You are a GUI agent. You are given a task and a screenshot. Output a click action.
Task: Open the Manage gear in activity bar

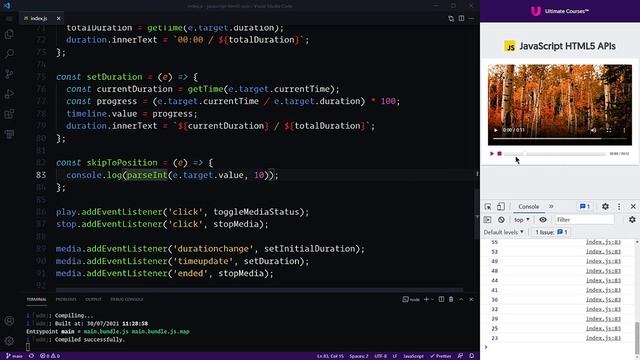(9, 341)
